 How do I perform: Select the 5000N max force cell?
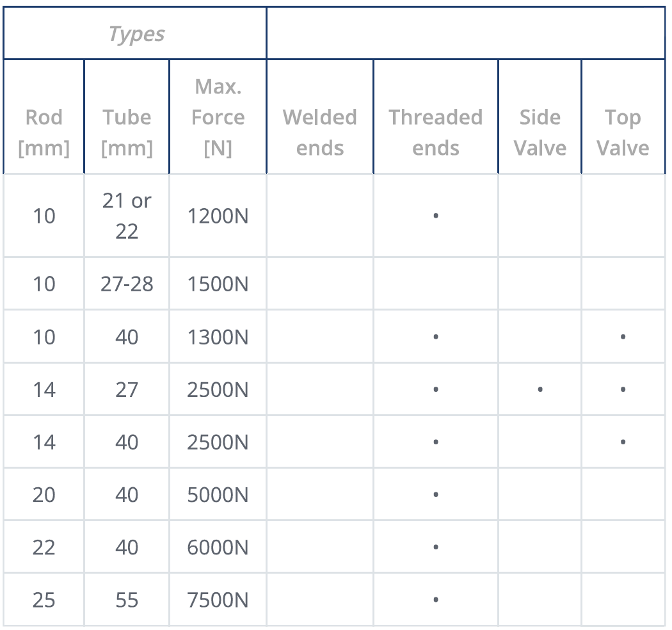[218, 494]
